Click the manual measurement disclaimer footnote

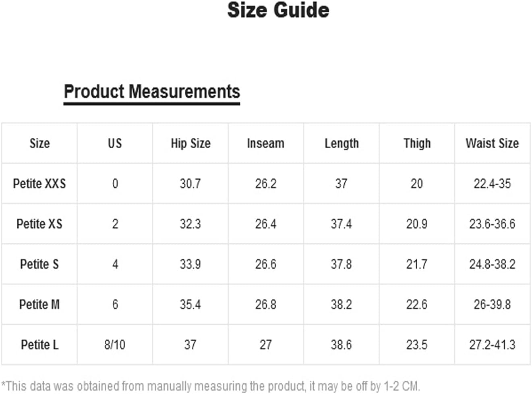[211, 386]
